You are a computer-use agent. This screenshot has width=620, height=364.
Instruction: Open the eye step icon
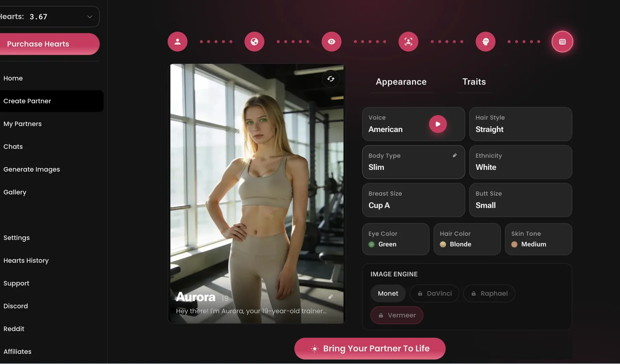point(331,42)
